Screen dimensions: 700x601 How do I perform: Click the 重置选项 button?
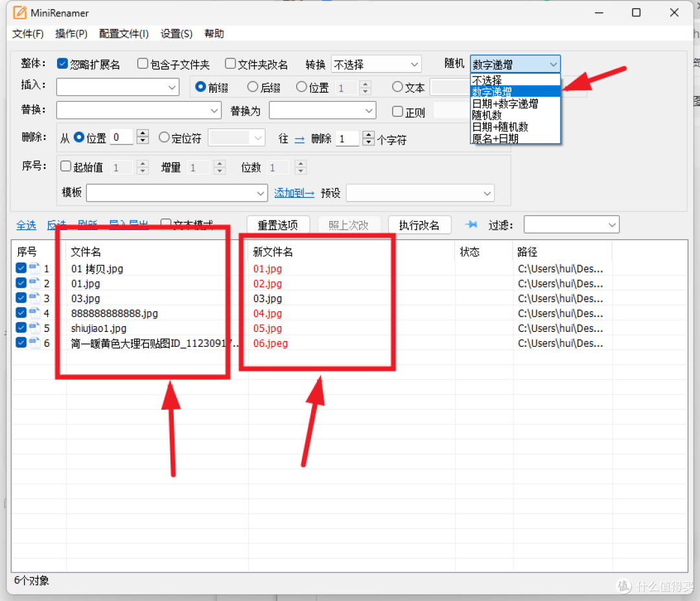[x=278, y=225]
